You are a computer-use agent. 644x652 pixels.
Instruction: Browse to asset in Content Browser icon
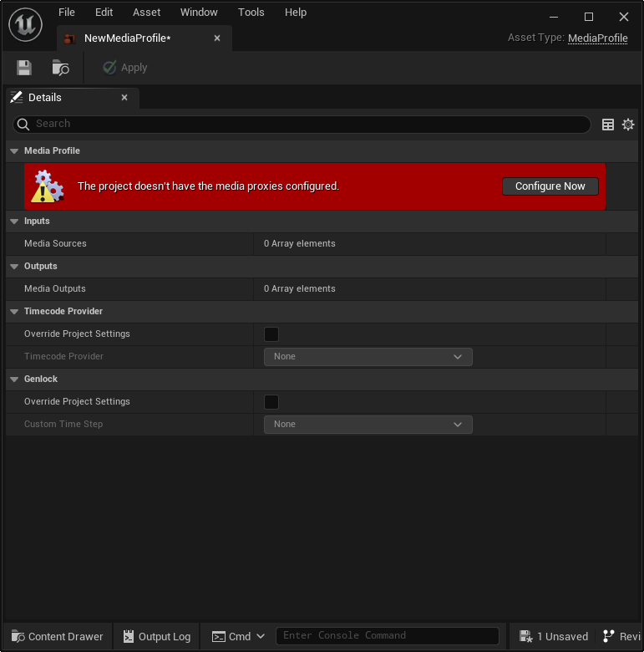pyautogui.click(x=61, y=68)
